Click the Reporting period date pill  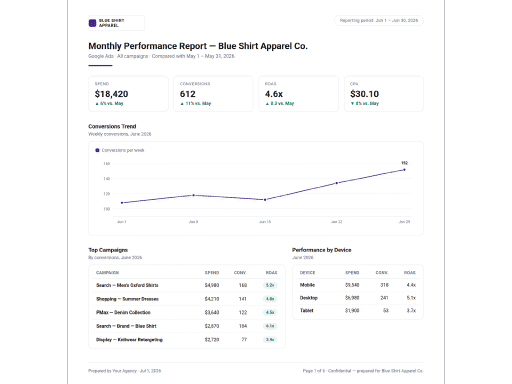click(x=379, y=20)
